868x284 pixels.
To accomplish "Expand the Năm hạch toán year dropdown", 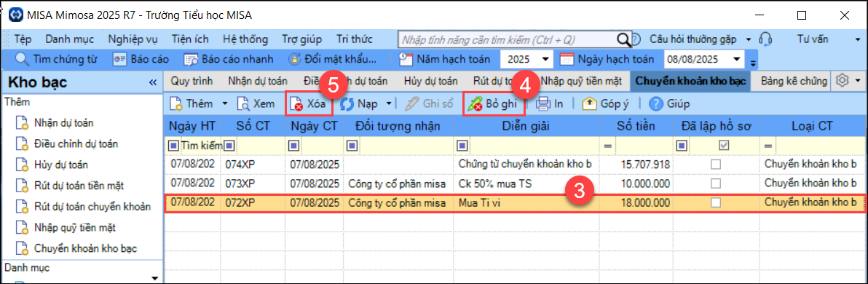I will (545, 59).
